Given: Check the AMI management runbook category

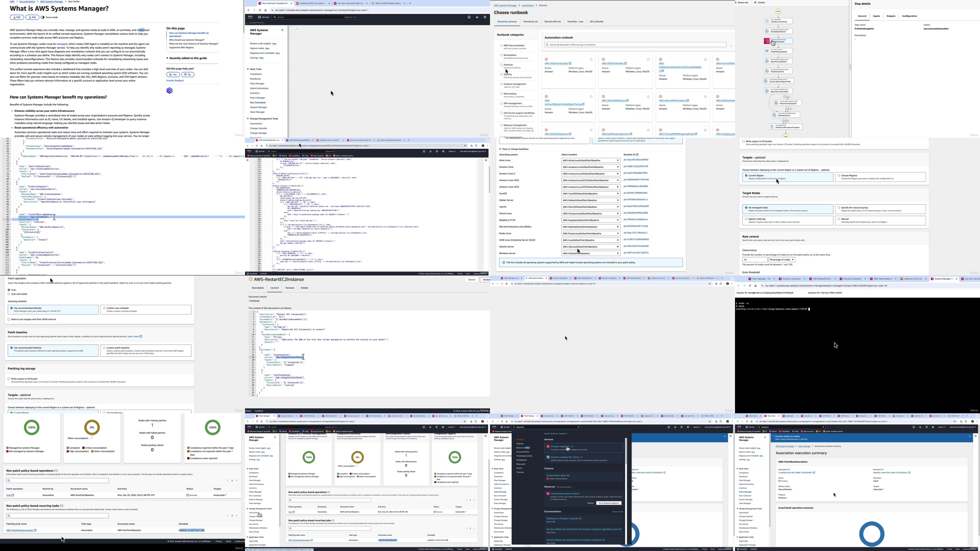Looking at the screenshot, I should [x=501, y=103].
